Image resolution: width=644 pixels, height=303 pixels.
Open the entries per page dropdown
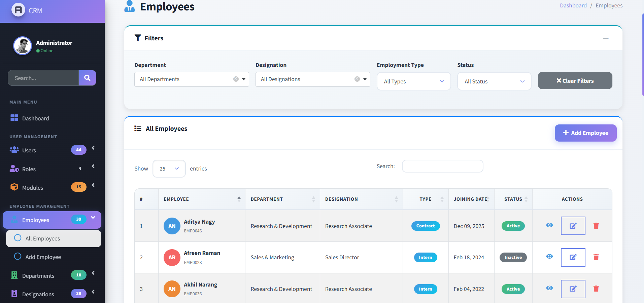(x=169, y=168)
